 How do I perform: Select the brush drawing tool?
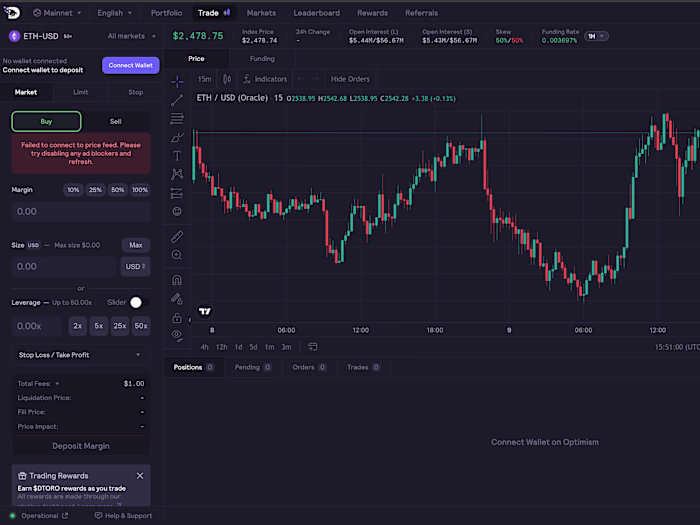click(177, 138)
